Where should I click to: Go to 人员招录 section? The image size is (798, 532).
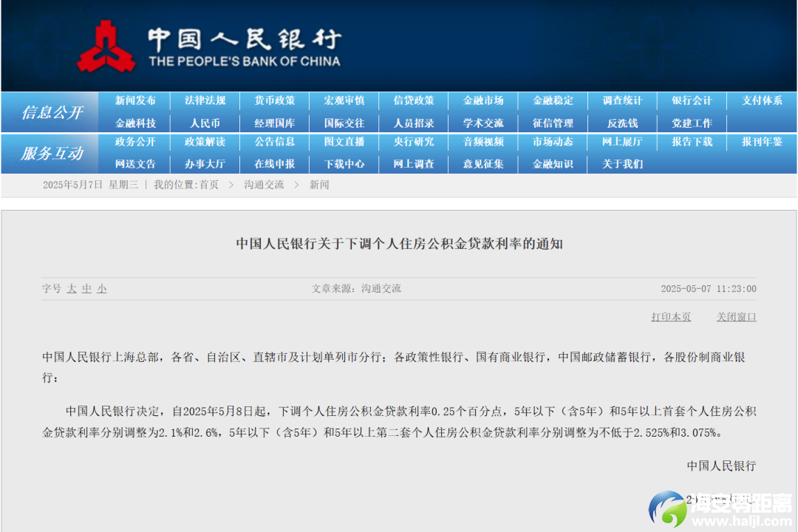[x=414, y=123]
